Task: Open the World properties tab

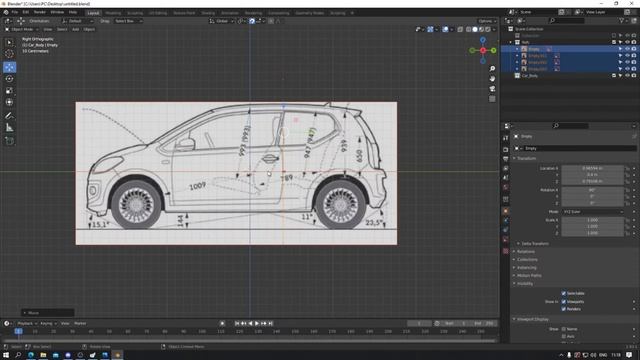Action: tap(506, 187)
